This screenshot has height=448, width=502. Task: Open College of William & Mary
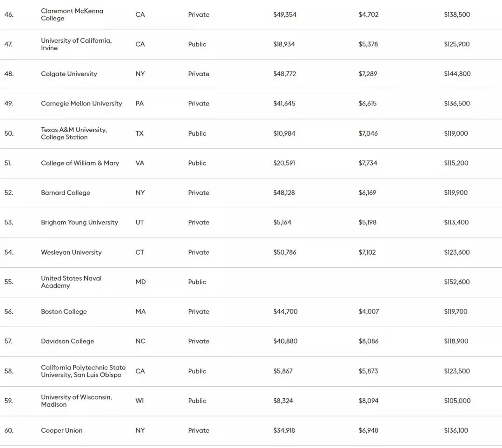coord(80,163)
